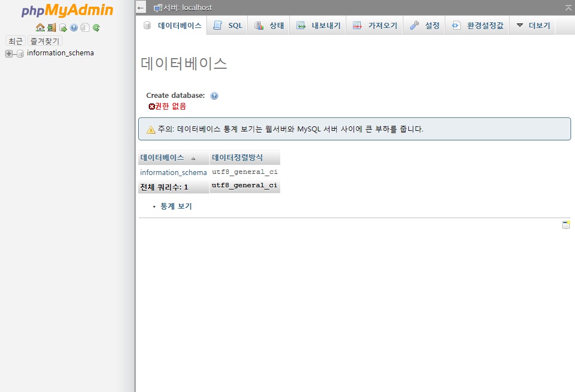Click the 전체 쿼리수: 1 total cell
The width and height of the screenshot is (575, 392).
(x=173, y=187)
